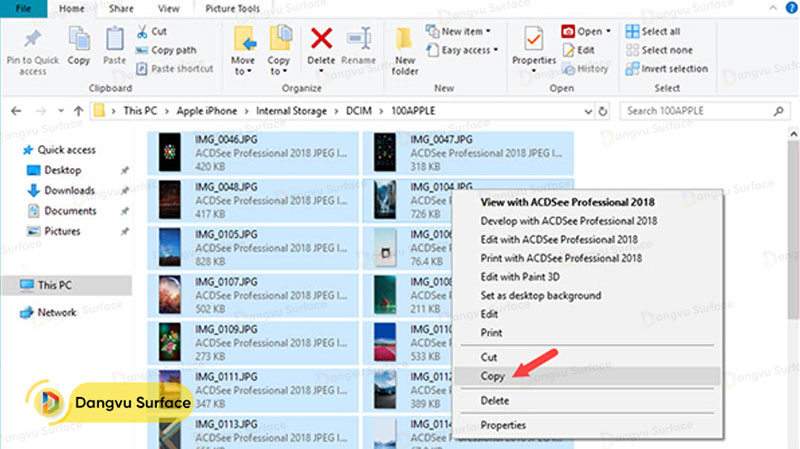Click the search magnifier icon
The height and width of the screenshot is (449, 800).
(778, 111)
